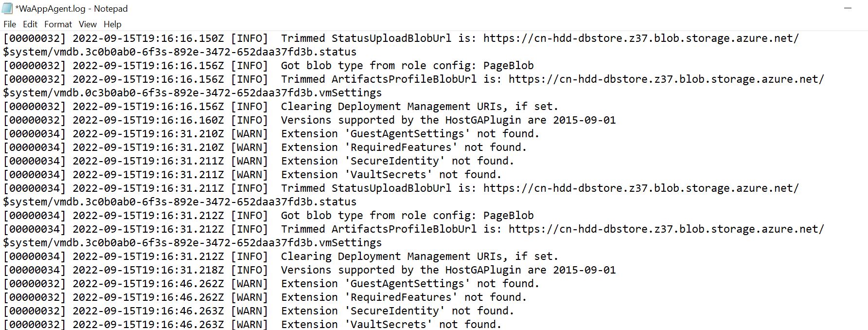Click the [WARN] tag on the 19:16:31.211Z VaultSecrets line
Screen dimensions: 868x330
pyautogui.click(x=249, y=174)
